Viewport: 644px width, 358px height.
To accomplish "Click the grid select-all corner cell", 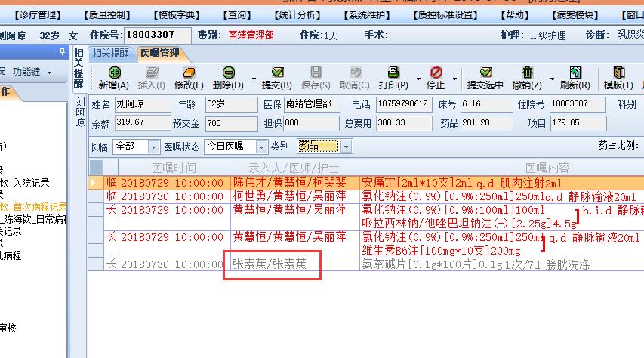I will (x=96, y=168).
